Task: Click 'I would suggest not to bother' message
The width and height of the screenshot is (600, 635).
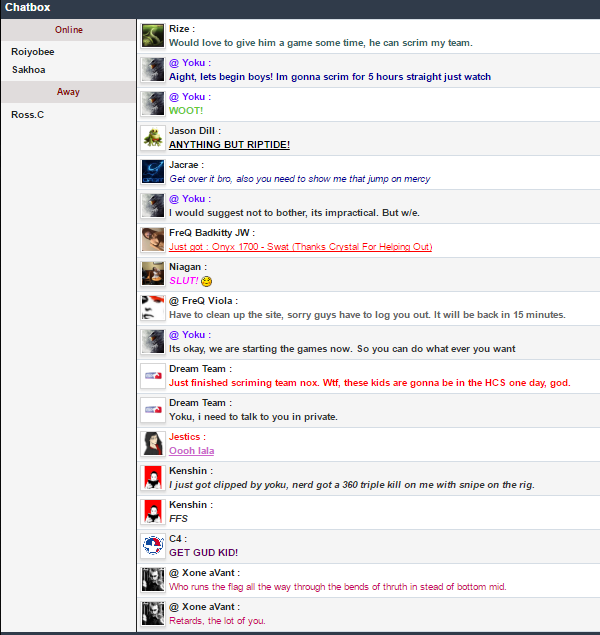Action: pos(294,213)
